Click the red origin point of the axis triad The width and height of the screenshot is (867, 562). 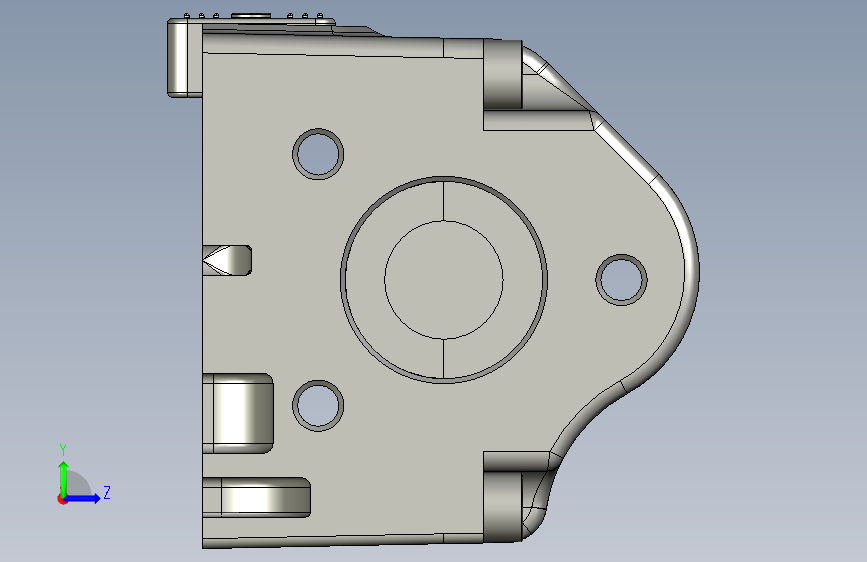coord(62,499)
